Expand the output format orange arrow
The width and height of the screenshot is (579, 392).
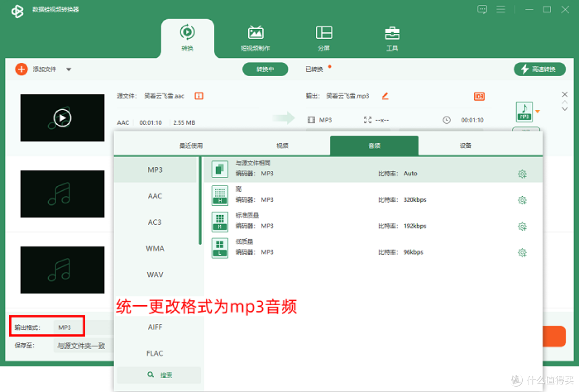tap(538, 111)
